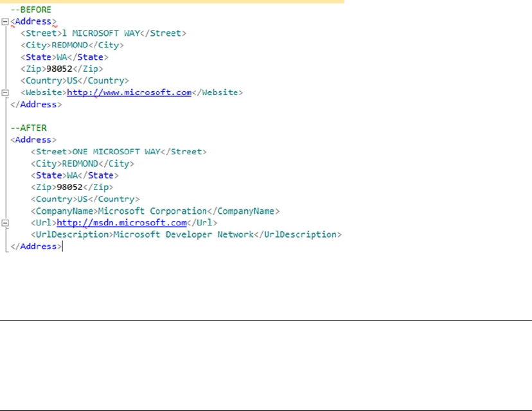
Task: Click Zip value 98052 in AFTER block
Action: pyautogui.click(x=70, y=187)
